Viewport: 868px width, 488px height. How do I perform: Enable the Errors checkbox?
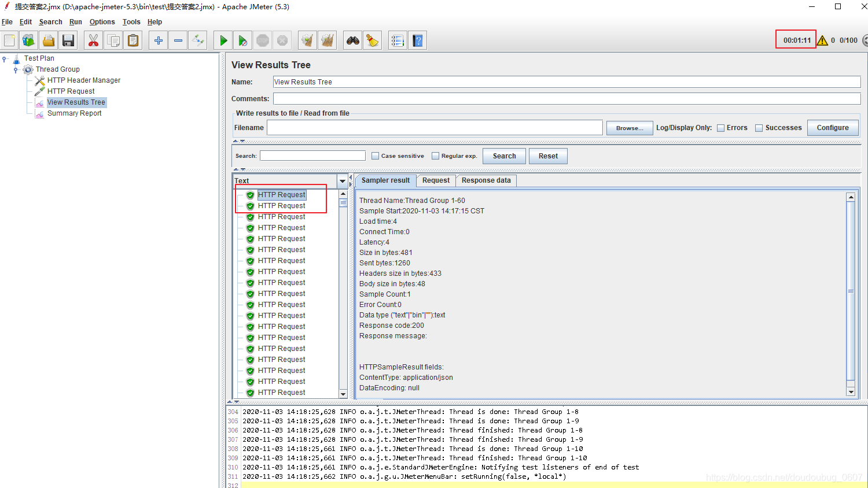(721, 128)
